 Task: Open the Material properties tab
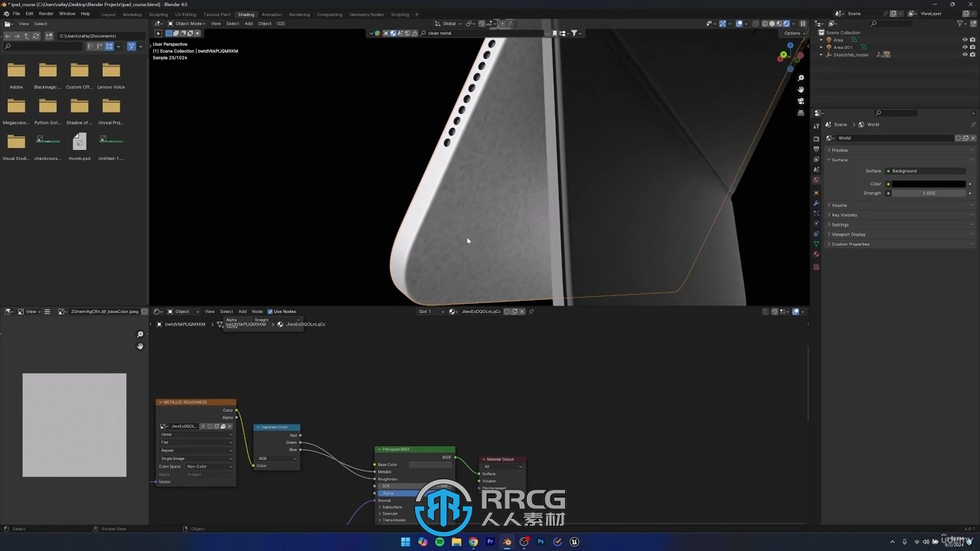[x=816, y=254]
